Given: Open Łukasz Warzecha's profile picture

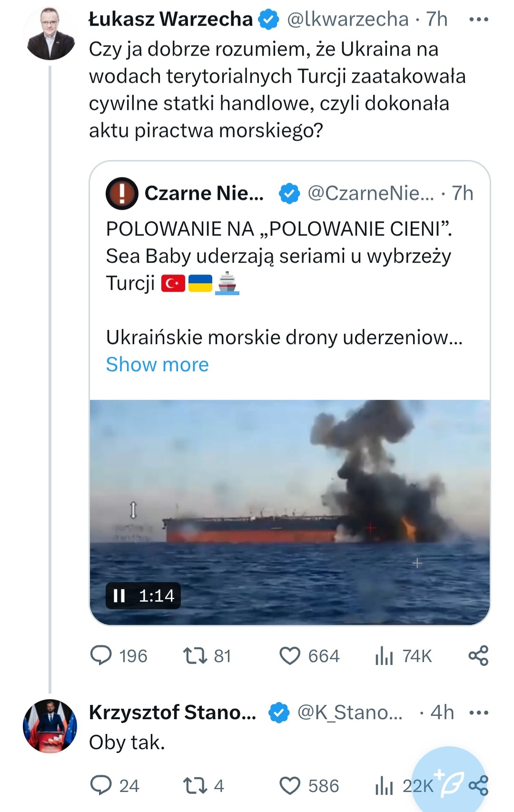Looking at the screenshot, I should click(x=49, y=33).
